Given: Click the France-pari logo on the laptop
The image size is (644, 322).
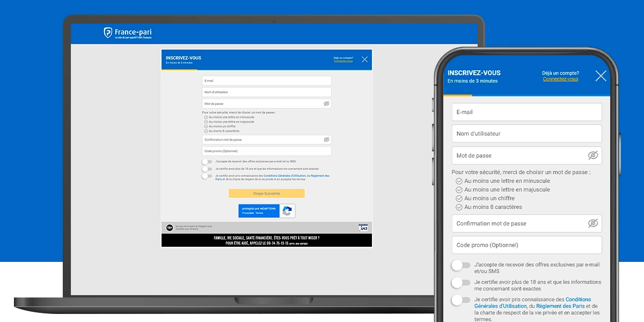Looking at the screenshot, I should (128, 33).
